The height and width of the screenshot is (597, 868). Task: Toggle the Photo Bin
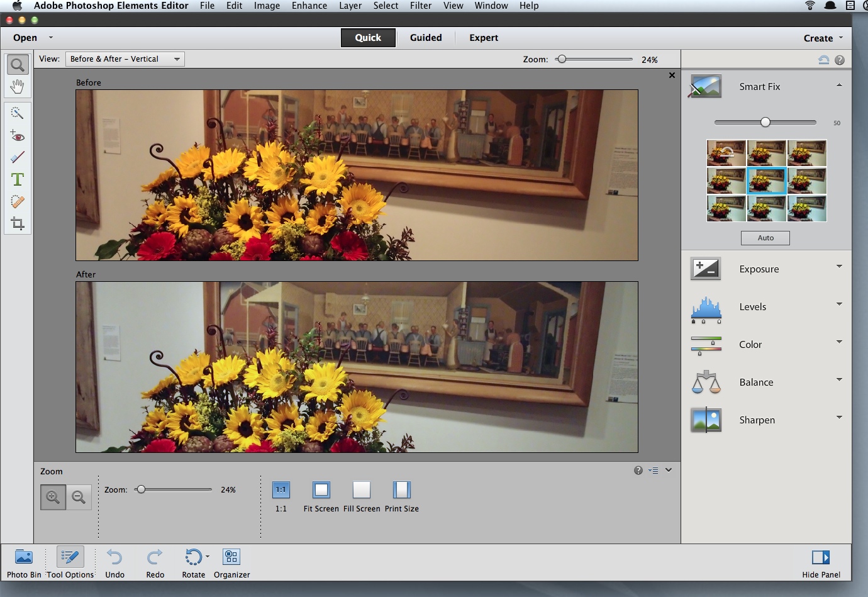tap(24, 557)
